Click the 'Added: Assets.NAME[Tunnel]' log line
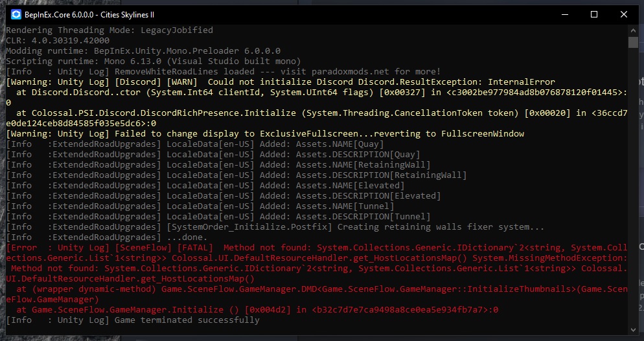This screenshot has height=341, width=644. 200,206
